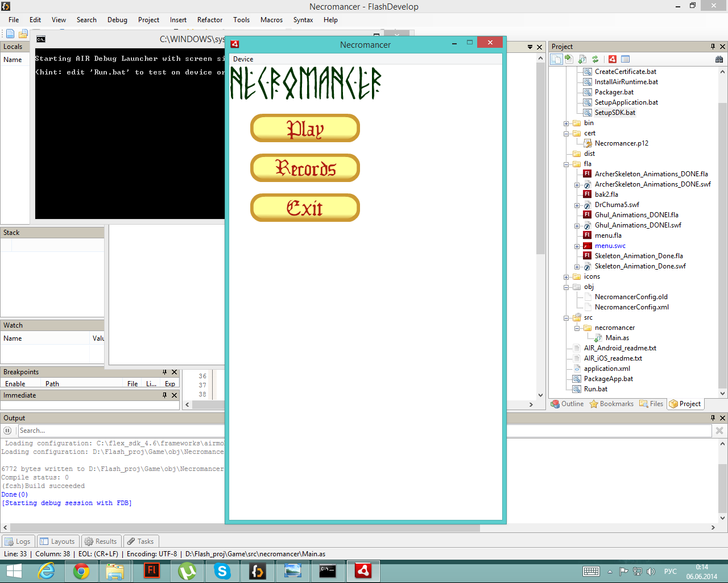Click Exit button in Necromancer game
Viewport: 728px width, 583px height.
(305, 208)
